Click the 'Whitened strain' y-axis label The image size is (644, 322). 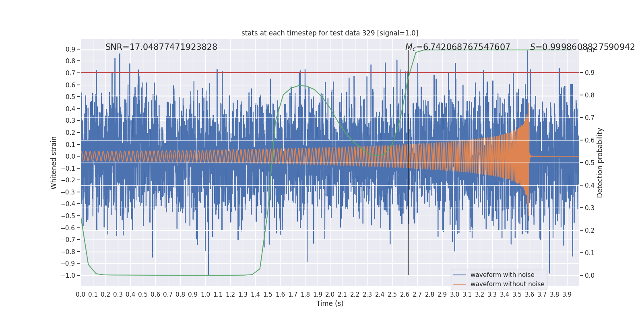(x=54, y=163)
